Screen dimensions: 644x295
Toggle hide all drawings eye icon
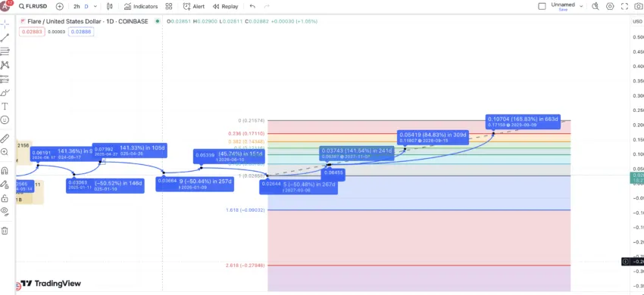tap(5, 211)
